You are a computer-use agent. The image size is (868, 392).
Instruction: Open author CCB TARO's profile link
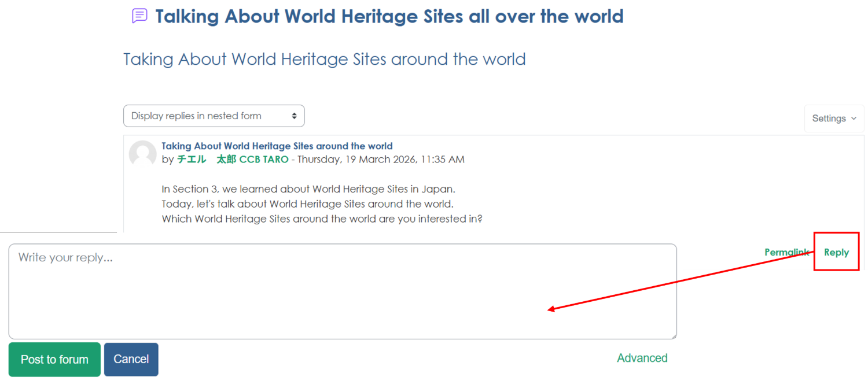[x=233, y=159]
